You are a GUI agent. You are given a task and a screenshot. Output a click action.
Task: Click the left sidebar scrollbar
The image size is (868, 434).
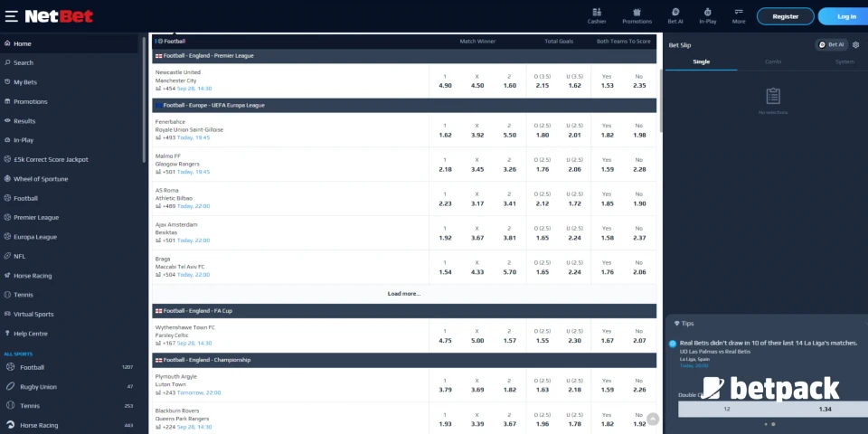144,99
